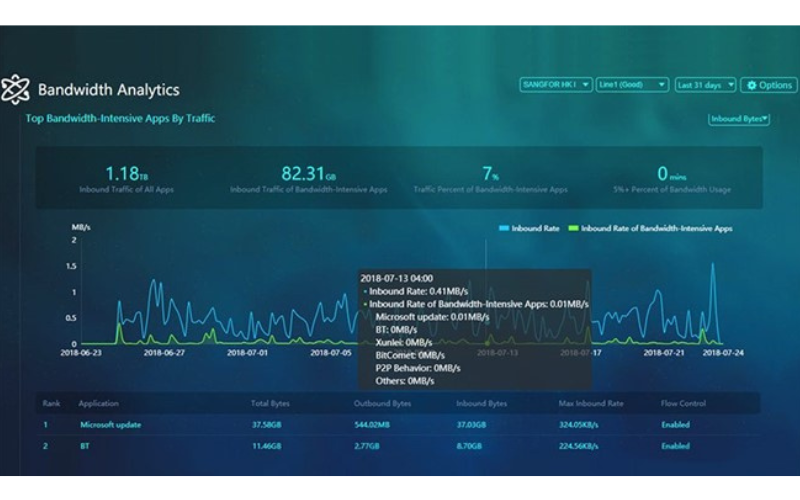Open the SANGFOR HK I dropdown
800x500 pixels.
coord(556,85)
